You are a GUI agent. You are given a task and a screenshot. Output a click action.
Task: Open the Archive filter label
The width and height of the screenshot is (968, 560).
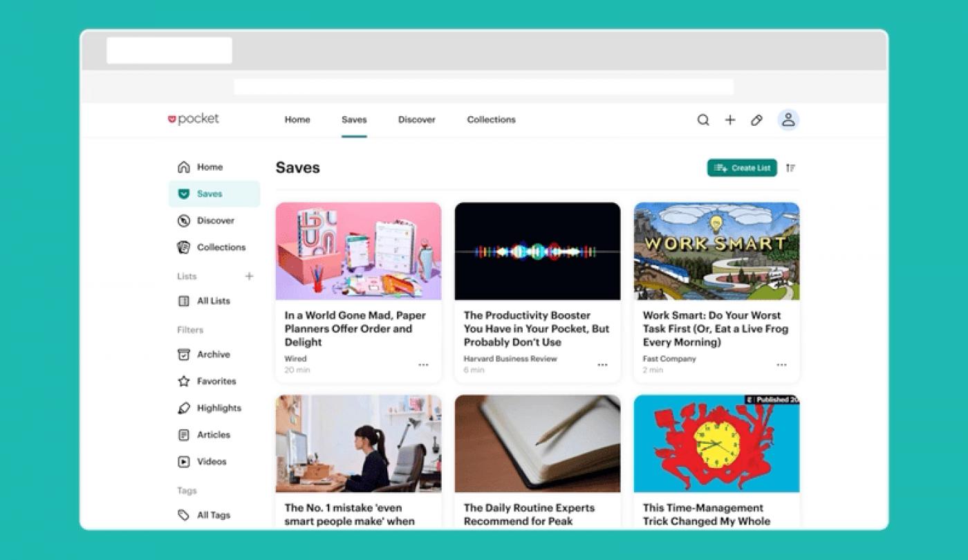pyautogui.click(x=214, y=355)
